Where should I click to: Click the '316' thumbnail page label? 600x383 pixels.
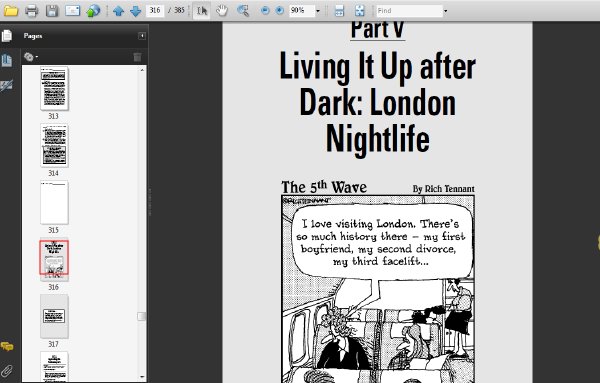click(x=54, y=287)
